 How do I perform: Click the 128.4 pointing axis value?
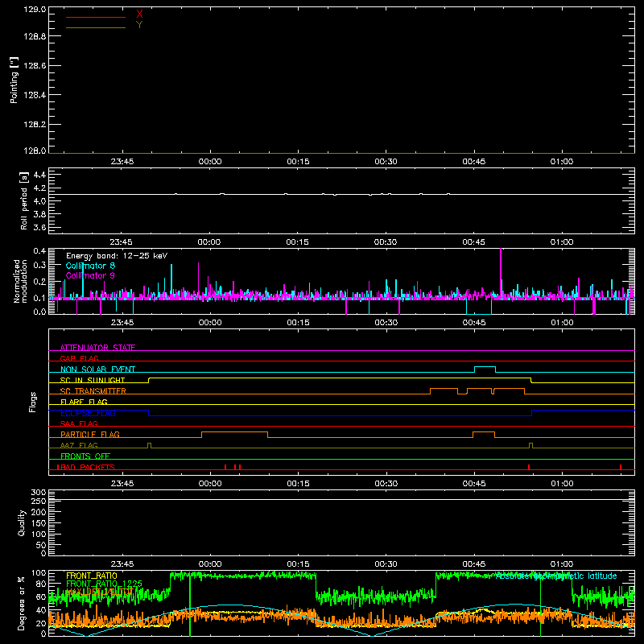coord(35,95)
